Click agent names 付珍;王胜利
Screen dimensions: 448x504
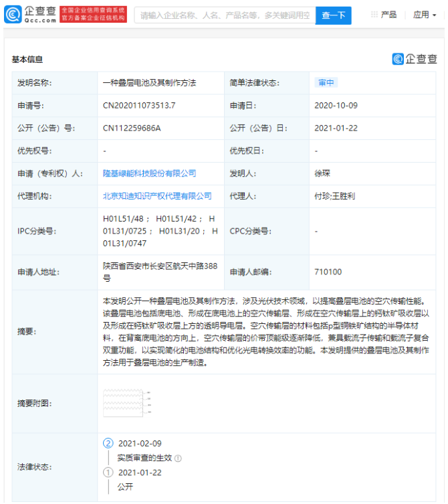point(334,196)
